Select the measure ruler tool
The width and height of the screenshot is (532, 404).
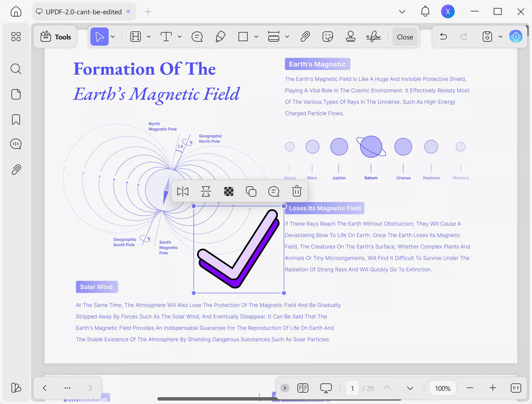[x=274, y=37]
